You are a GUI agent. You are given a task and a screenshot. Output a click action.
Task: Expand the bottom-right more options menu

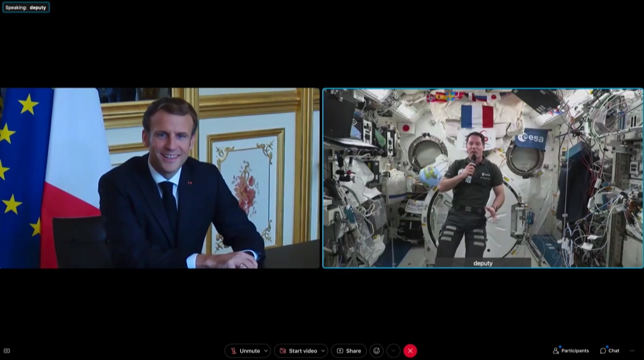tap(631, 351)
